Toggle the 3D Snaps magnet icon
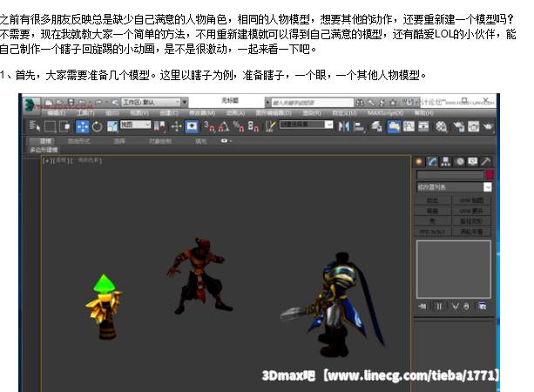 (209, 126)
